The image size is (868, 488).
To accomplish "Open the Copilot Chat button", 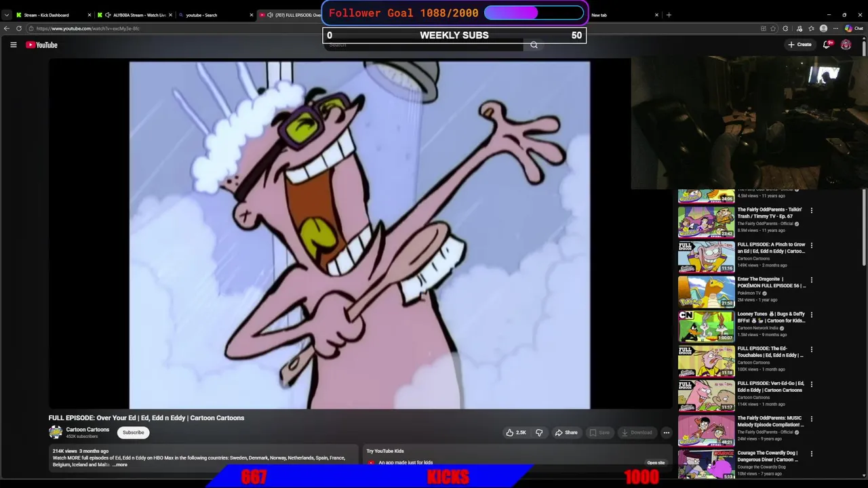I will pyautogui.click(x=853, y=28).
